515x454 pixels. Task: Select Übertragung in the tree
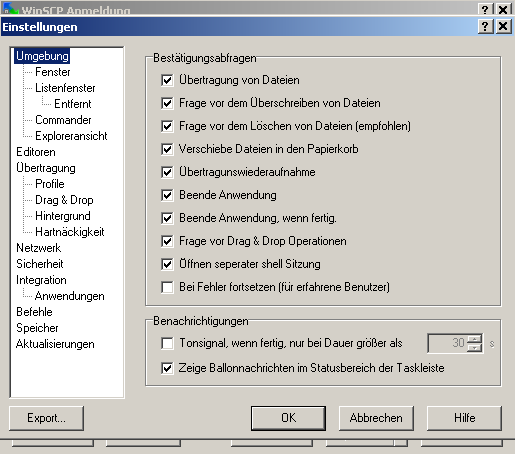pos(46,168)
